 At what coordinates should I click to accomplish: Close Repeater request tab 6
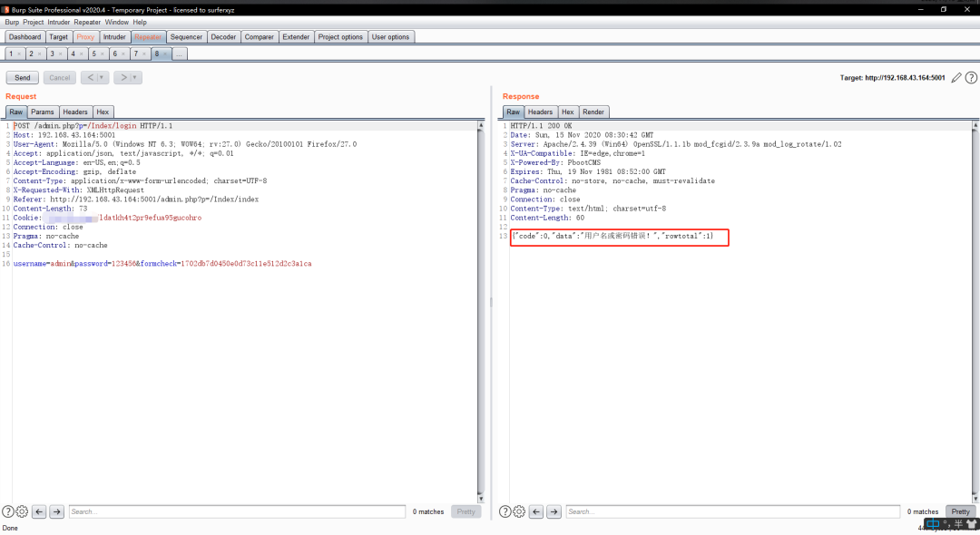123,54
